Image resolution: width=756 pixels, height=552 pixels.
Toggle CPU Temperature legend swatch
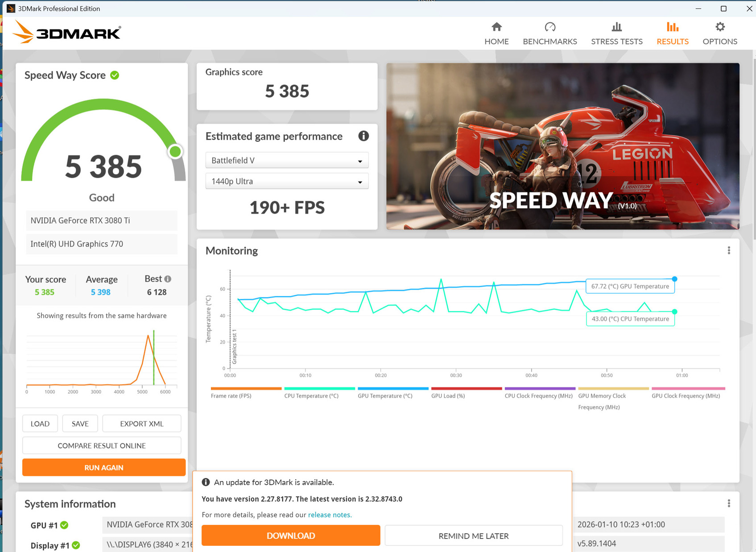pyautogui.click(x=320, y=388)
